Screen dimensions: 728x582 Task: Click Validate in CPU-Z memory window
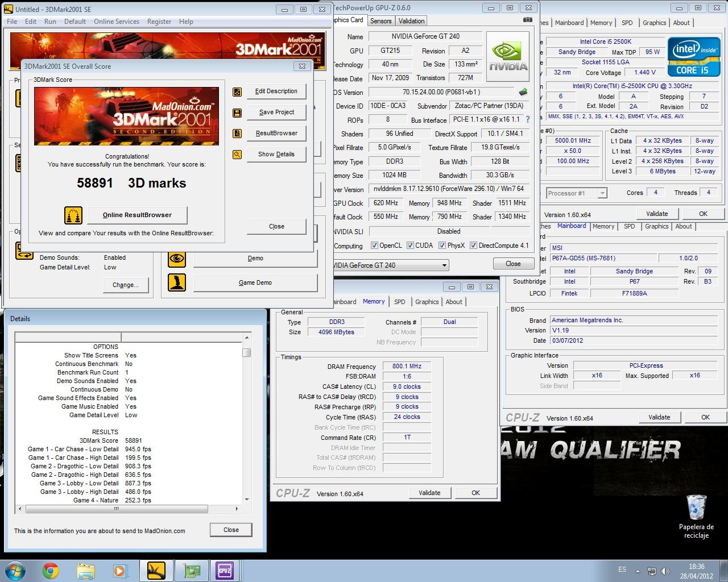coord(429,493)
